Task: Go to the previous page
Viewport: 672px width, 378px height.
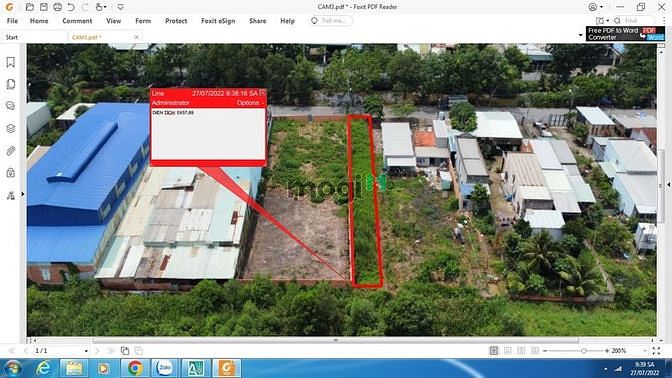Action: [25, 351]
